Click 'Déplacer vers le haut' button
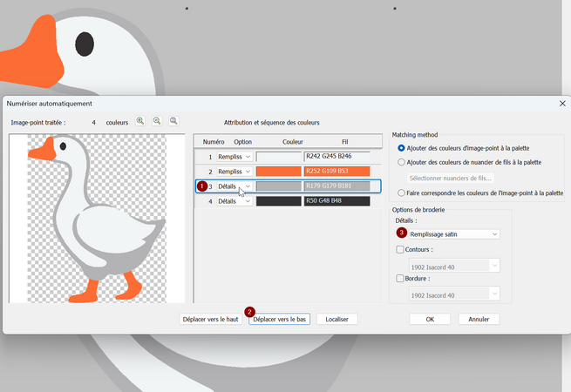 [x=210, y=320]
